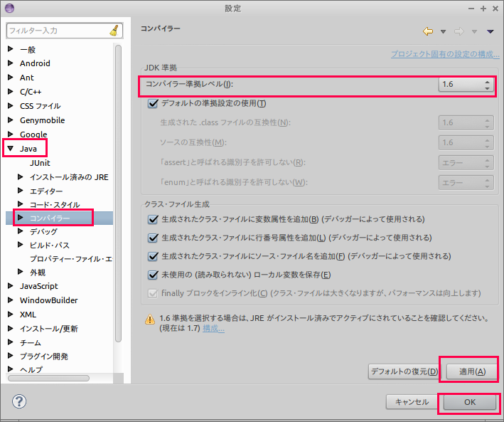Toggle 変数属性を追加(B) checkbox

(x=153, y=219)
